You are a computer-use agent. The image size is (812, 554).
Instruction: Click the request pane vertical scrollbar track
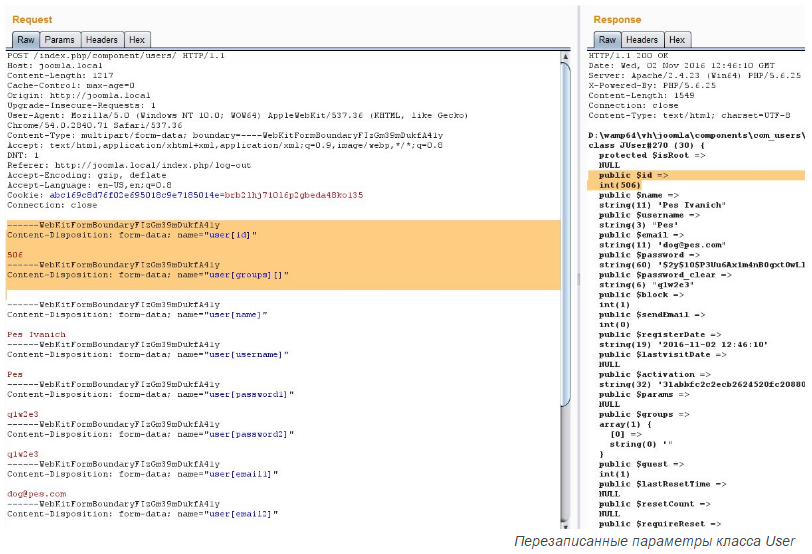pos(567,300)
